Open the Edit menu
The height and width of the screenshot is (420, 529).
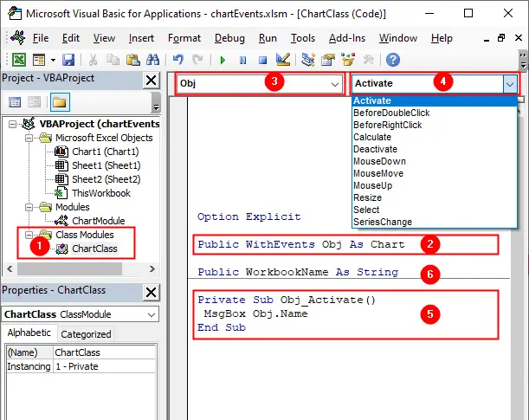(x=70, y=38)
